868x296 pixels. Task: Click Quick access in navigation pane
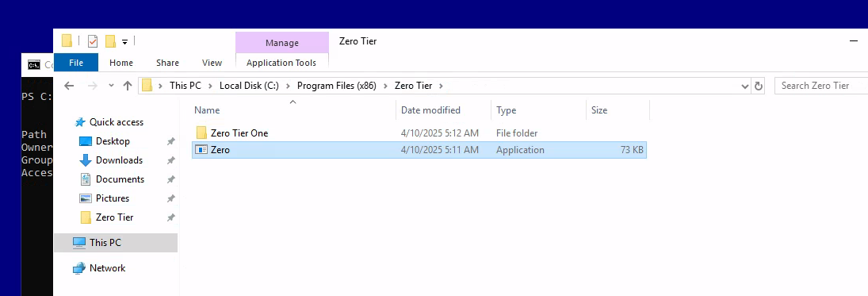coord(117,122)
